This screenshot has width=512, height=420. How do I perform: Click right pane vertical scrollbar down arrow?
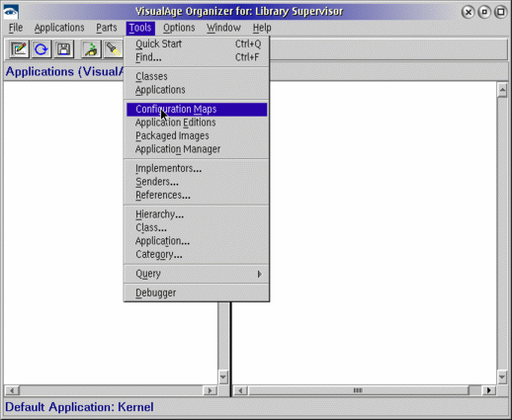[502, 377]
